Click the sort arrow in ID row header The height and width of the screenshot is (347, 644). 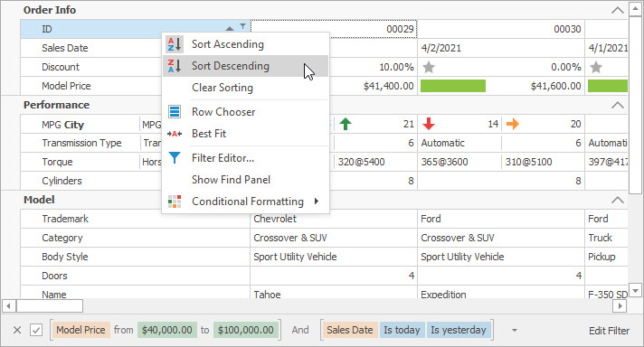point(230,28)
